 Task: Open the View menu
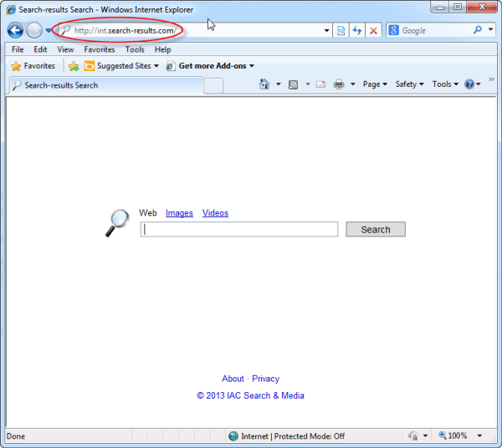click(x=65, y=49)
